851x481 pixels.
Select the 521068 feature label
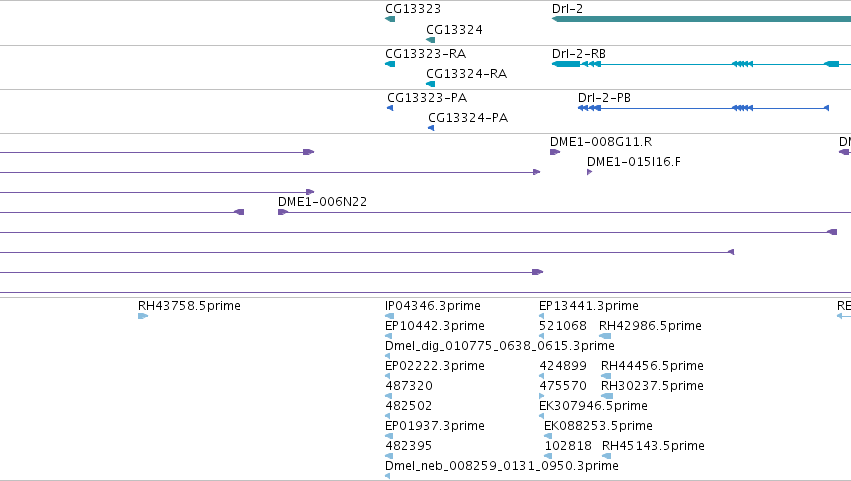point(562,326)
